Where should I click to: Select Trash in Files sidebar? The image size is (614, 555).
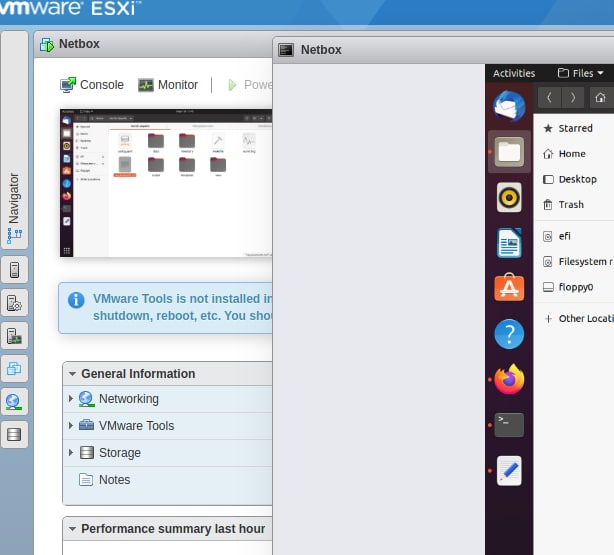click(574, 204)
